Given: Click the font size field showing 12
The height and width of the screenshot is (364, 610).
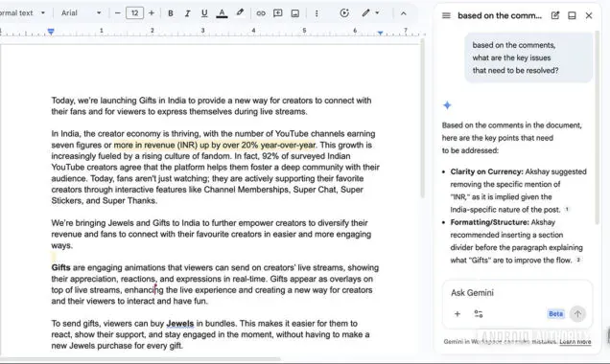Looking at the screenshot, I should pyautogui.click(x=134, y=12).
